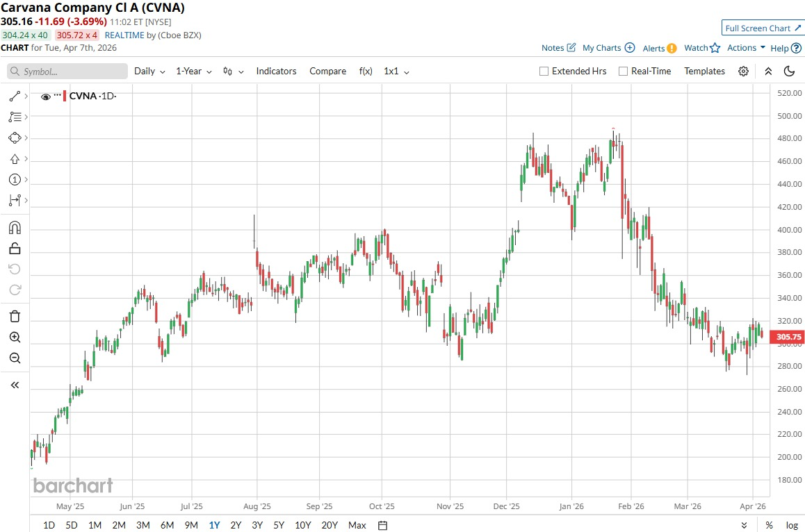
Task: Hide CVNA series with eye icon
Action: click(x=46, y=97)
